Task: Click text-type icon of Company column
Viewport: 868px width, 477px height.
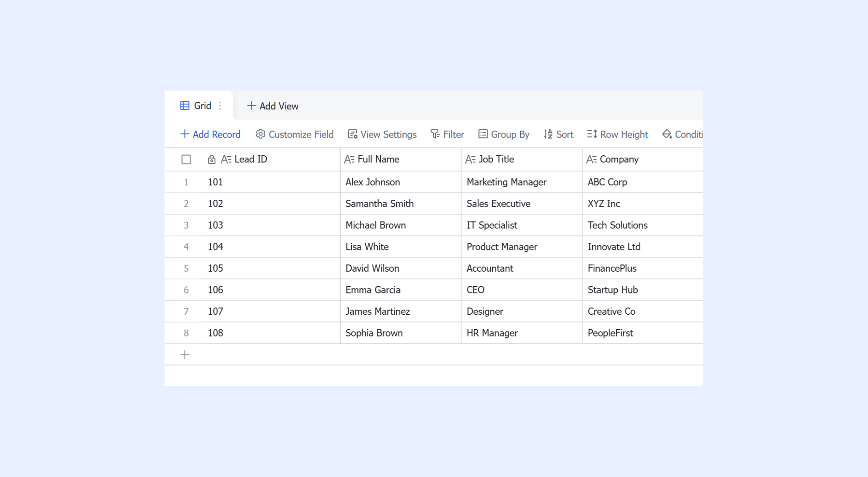Action: [x=591, y=159]
